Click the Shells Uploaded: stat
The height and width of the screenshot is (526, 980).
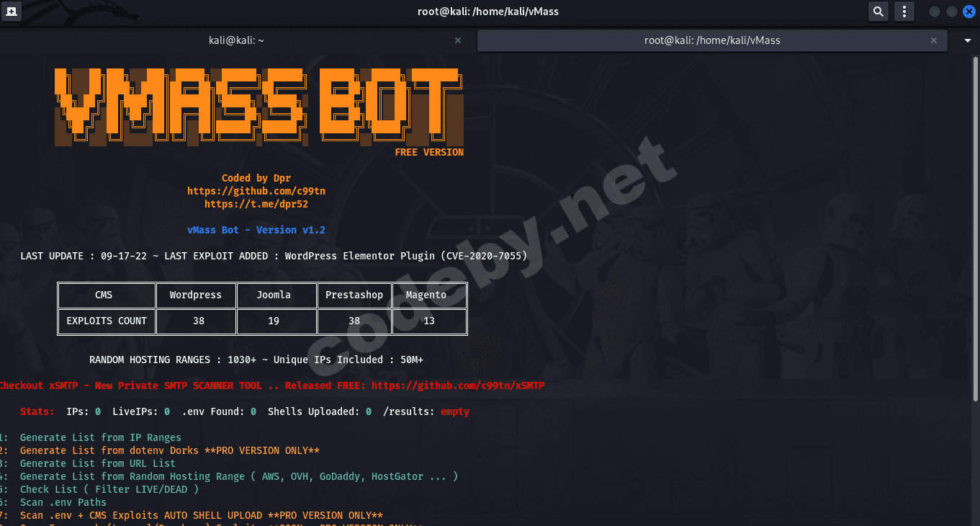tap(320, 411)
